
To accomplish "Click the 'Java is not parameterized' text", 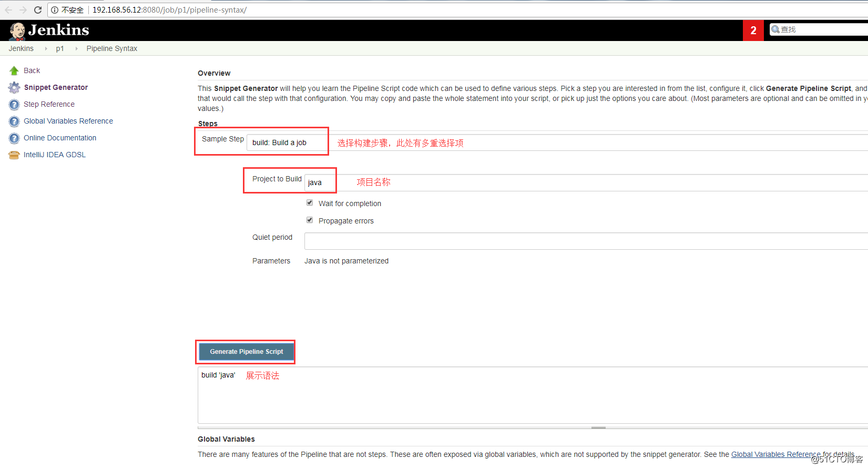I will coord(346,261).
